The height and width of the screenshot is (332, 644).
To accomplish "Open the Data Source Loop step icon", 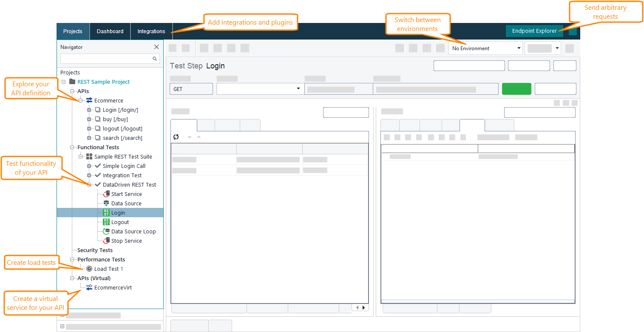I will [x=107, y=231].
